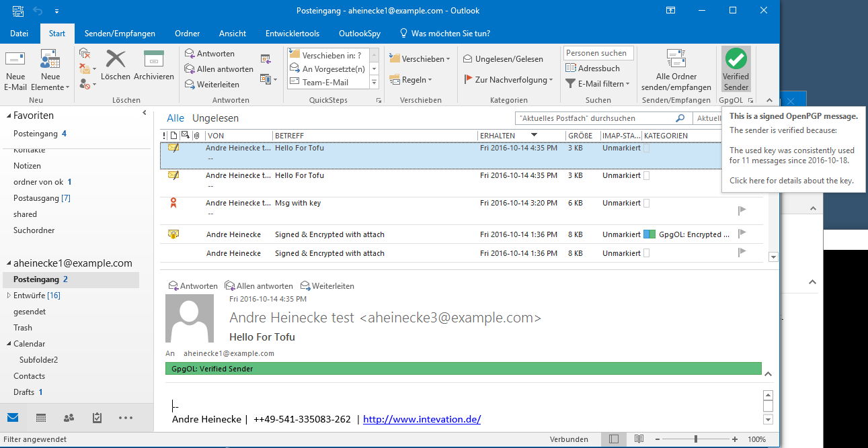Select QuickStep Team-E-Mail
The image size is (868, 448).
pos(328,82)
